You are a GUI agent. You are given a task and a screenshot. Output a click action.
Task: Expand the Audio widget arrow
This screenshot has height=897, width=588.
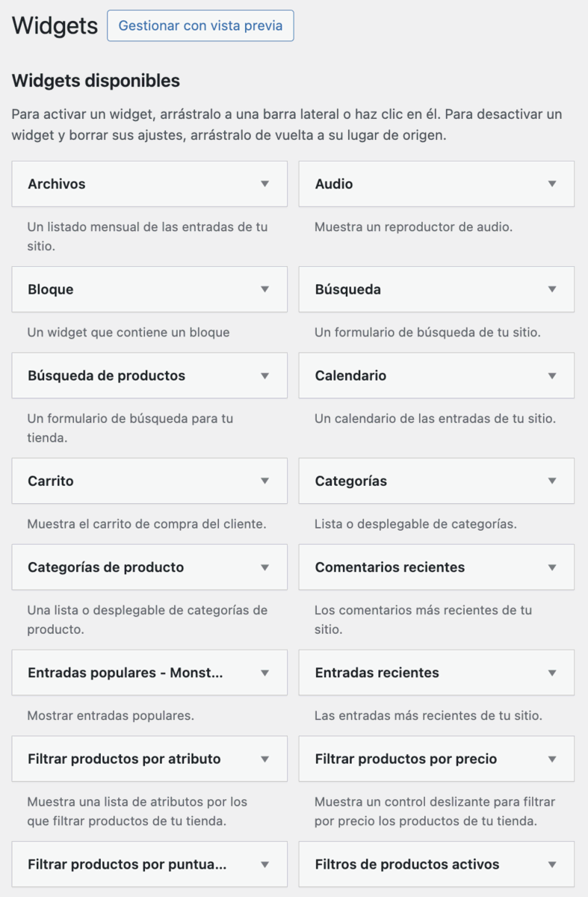552,184
